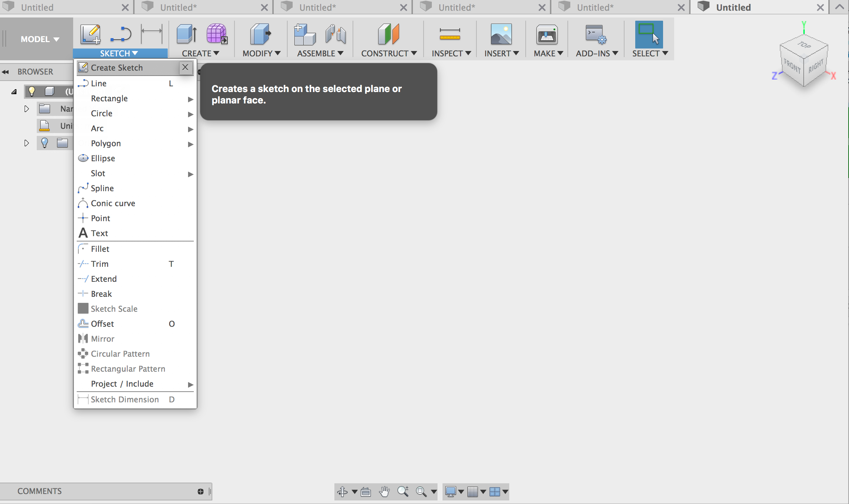This screenshot has height=504, width=849.
Task: Select the Sketch Dimension toolbar icon
Action: point(152,34)
